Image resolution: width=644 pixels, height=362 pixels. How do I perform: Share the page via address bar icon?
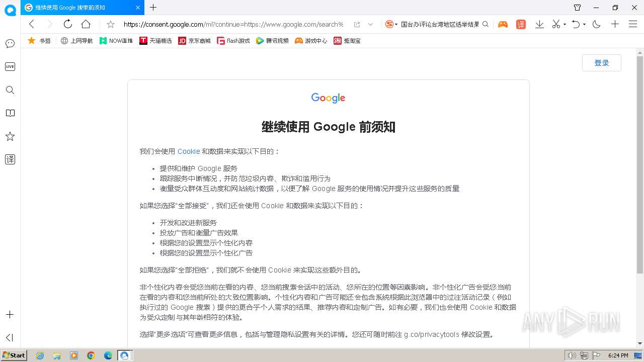357,24
